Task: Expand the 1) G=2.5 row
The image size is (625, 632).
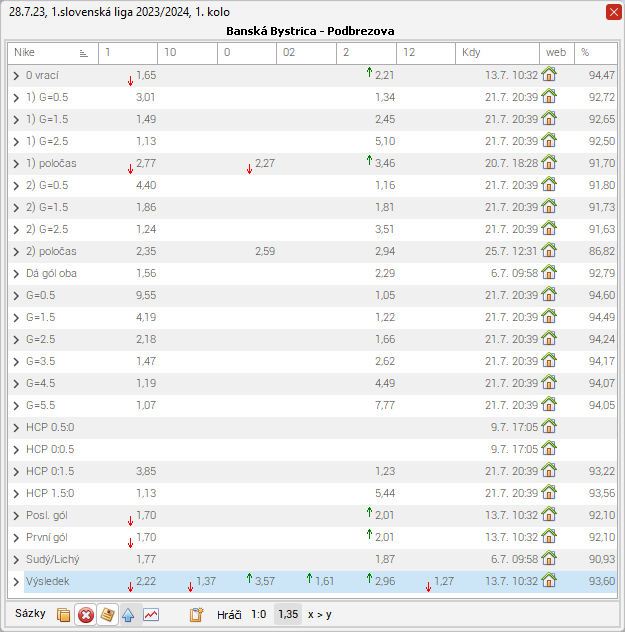Action: point(16,142)
